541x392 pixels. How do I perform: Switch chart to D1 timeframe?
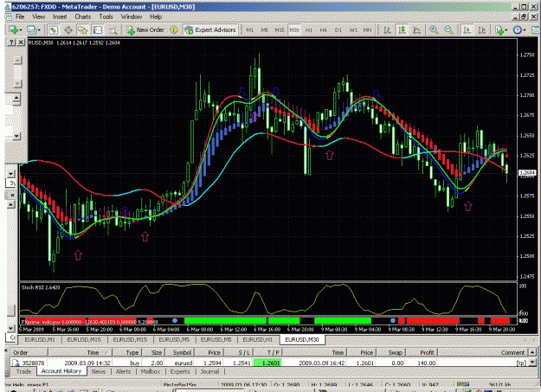[x=338, y=30]
